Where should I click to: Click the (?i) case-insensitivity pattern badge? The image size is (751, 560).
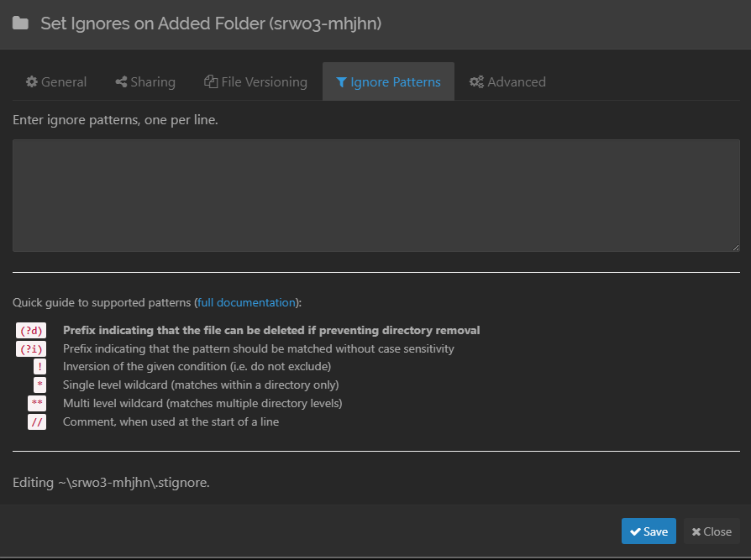pos(31,349)
